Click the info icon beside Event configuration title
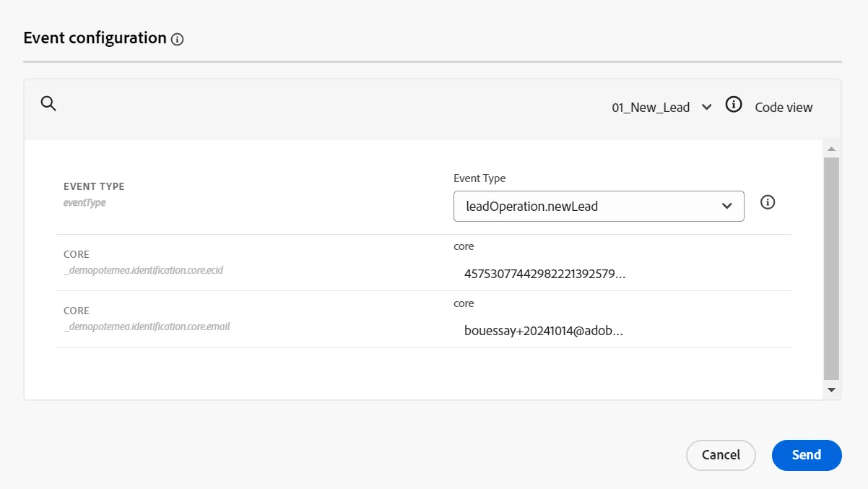This screenshot has height=489, width=868. point(178,40)
